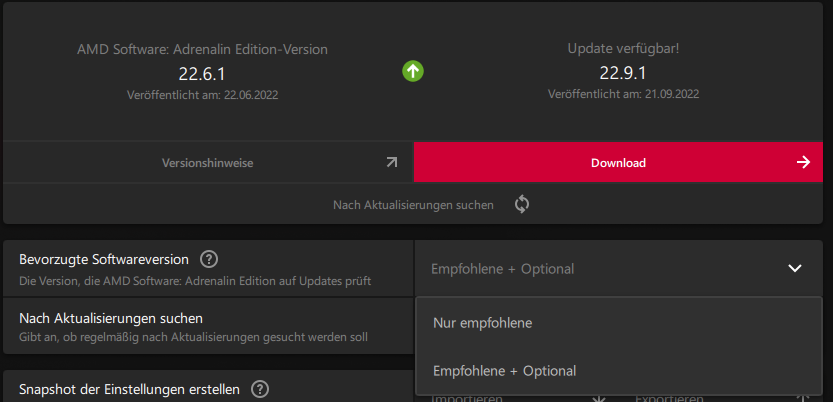Click Nach Aktualisierungen suchen under Download

(413, 204)
